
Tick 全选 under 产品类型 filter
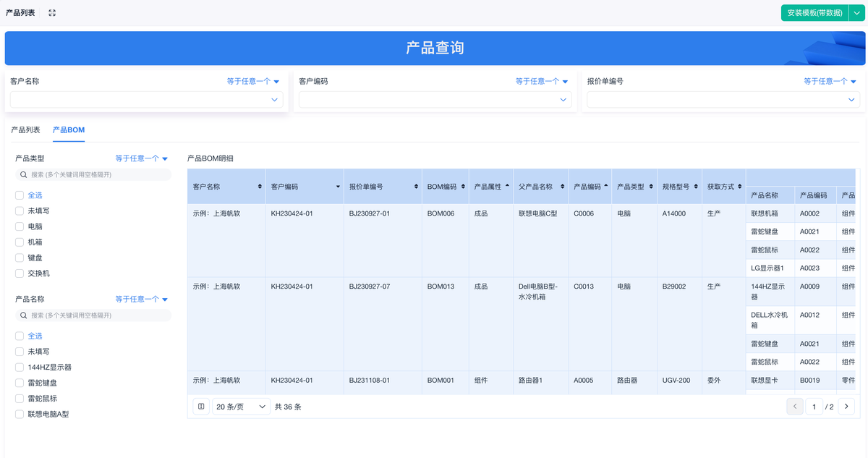[x=20, y=195]
